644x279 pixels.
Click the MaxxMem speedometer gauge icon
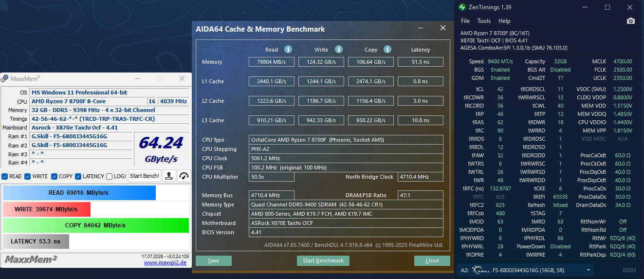184,176
